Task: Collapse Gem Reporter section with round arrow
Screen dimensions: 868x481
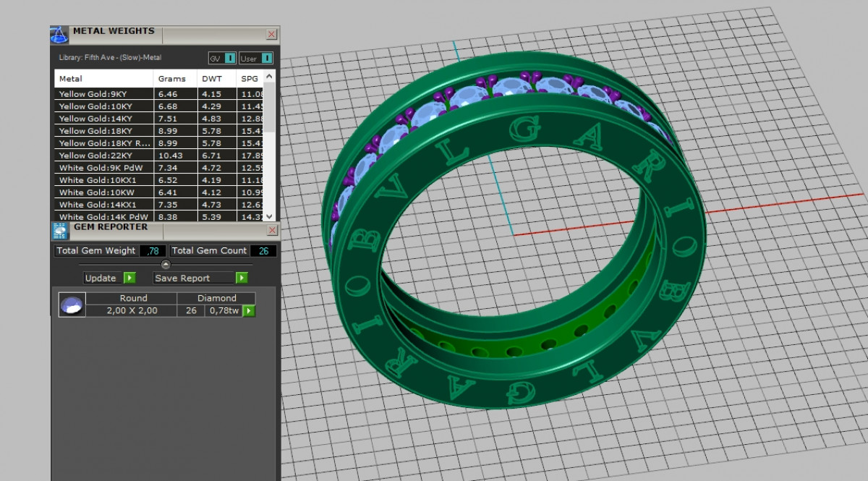Action: (x=166, y=265)
